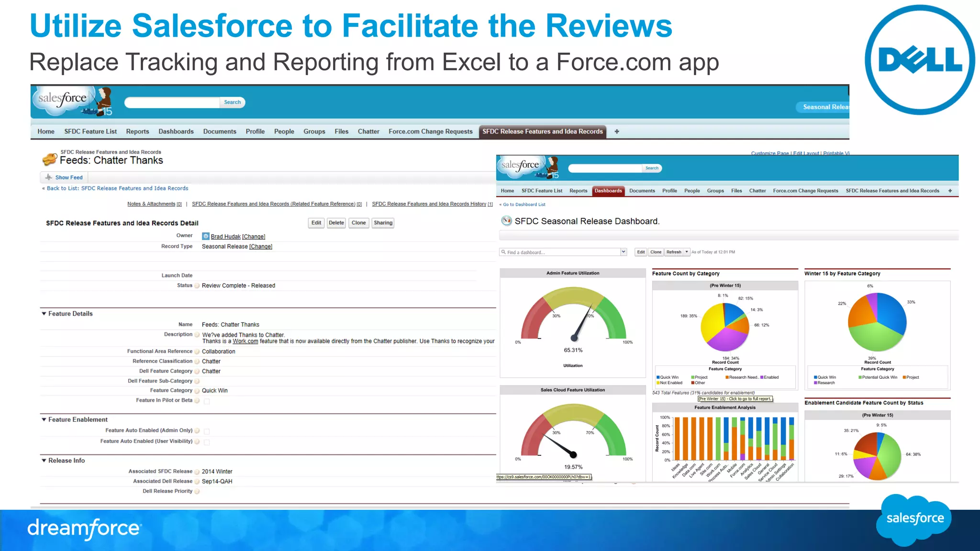Image resolution: width=980 pixels, height=551 pixels.
Task: Toggle the Feature In Pilot or Beta checkbox
Action: click(x=207, y=401)
